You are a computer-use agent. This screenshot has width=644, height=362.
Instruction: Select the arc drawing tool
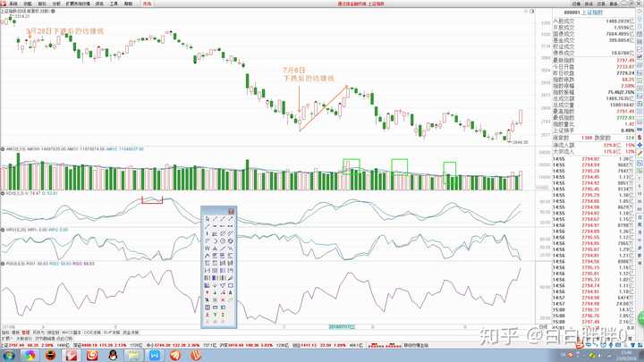215,241
